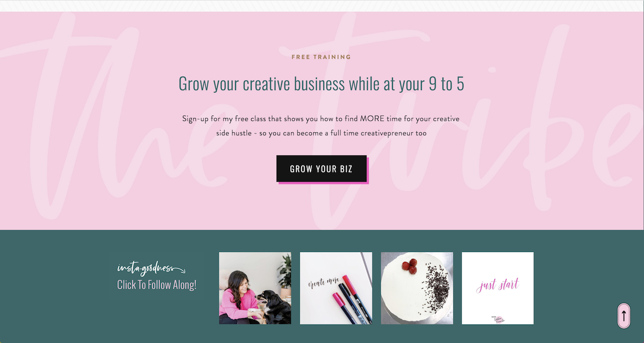Click the back-to-top arrow icon
Screen dimensions: 644x343
(x=624, y=316)
